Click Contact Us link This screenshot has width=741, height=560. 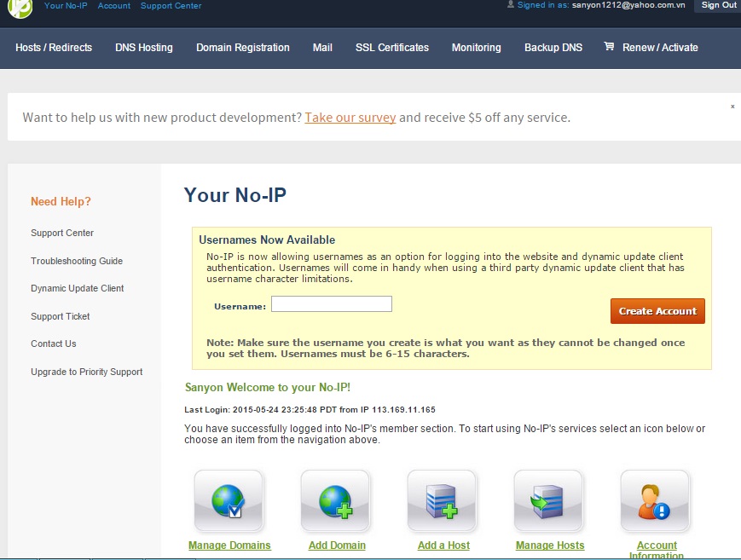[x=54, y=344]
